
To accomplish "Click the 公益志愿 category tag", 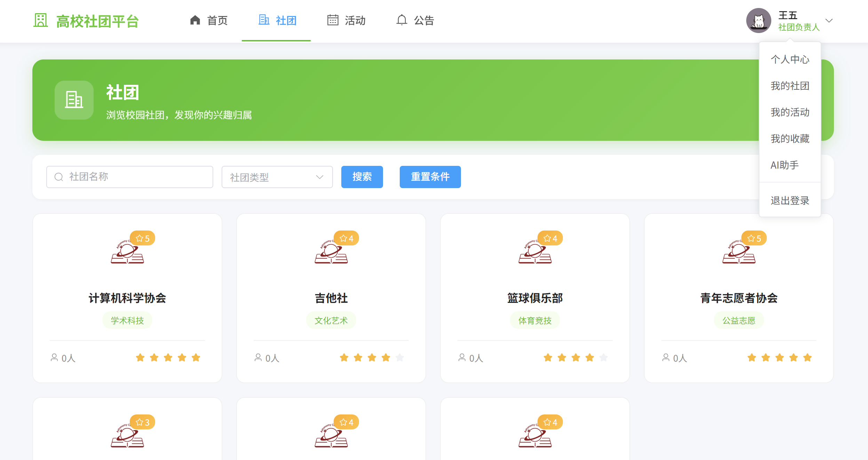I will [x=739, y=320].
